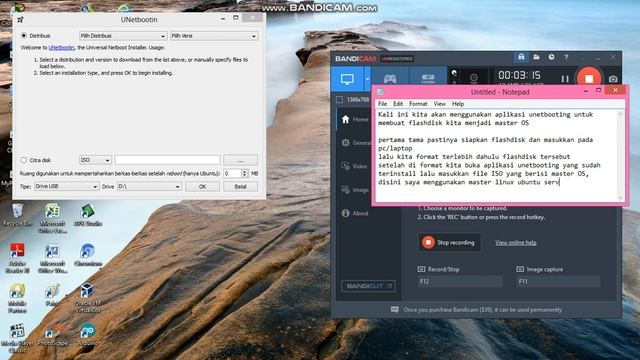Take a screenshot with Bandicam camera icon

613,79
